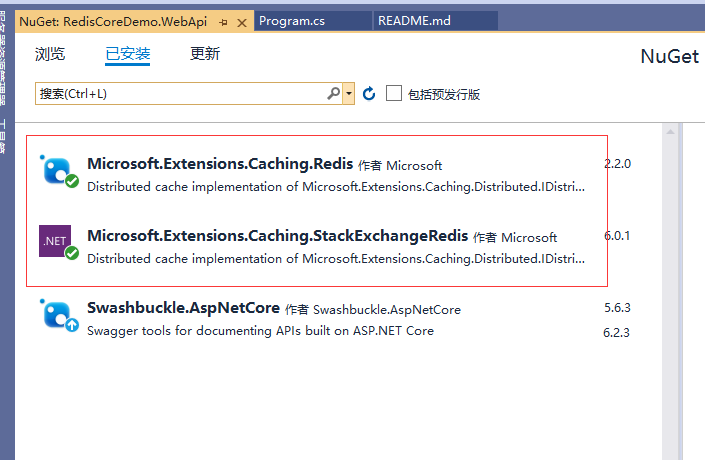
Task: Close the NuGet RedisCoreDemo.WebApi tab
Action: point(242,22)
